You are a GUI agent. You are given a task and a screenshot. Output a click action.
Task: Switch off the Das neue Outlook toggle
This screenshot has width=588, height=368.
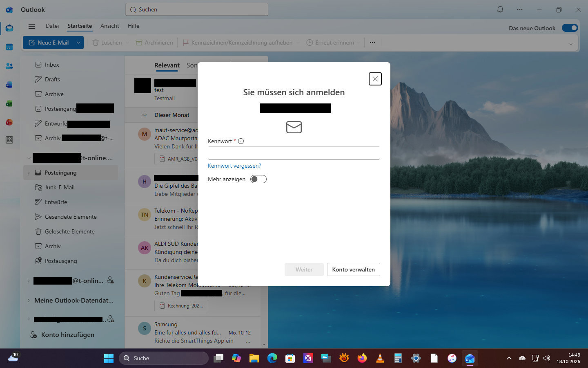tap(570, 28)
